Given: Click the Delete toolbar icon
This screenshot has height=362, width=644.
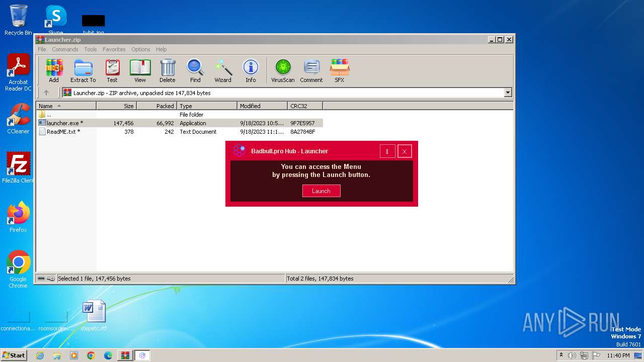Looking at the screenshot, I should point(168,70).
